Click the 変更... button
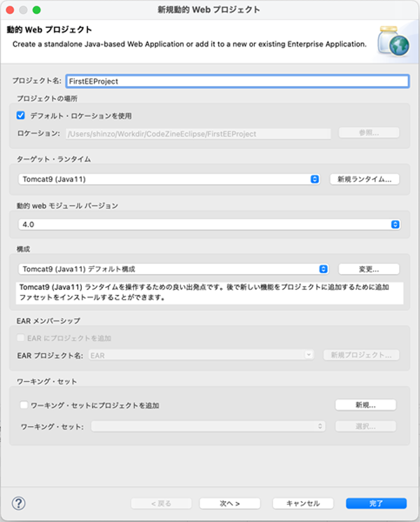 [369, 269]
